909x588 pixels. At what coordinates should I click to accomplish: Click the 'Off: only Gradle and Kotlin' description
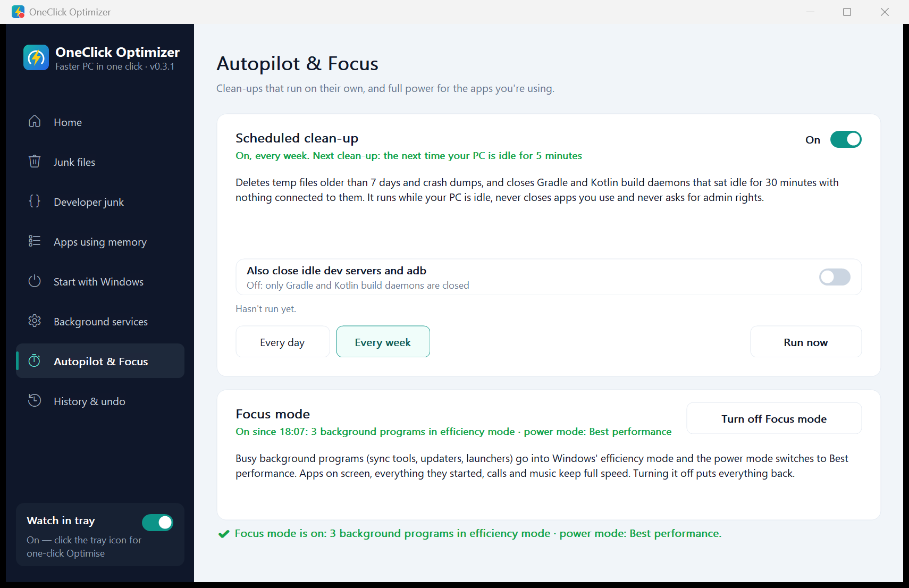pyautogui.click(x=358, y=285)
